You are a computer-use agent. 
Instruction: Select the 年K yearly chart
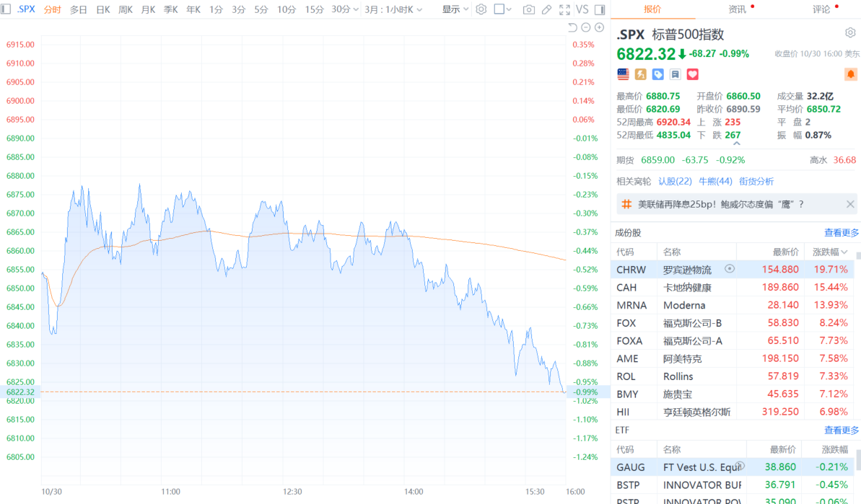coord(193,9)
